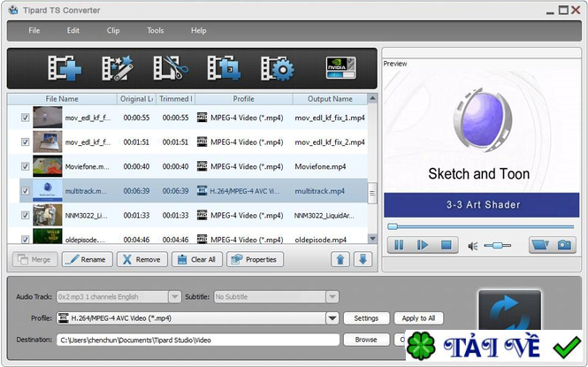This screenshot has width=588, height=367.
Task: Open the Edit menu
Action: click(x=73, y=30)
